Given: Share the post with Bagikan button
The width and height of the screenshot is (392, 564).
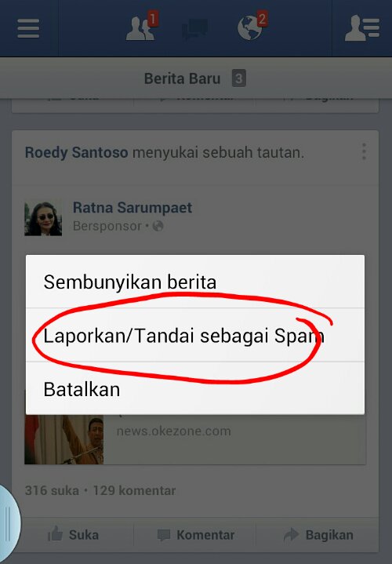Looking at the screenshot, I should coord(318,535).
